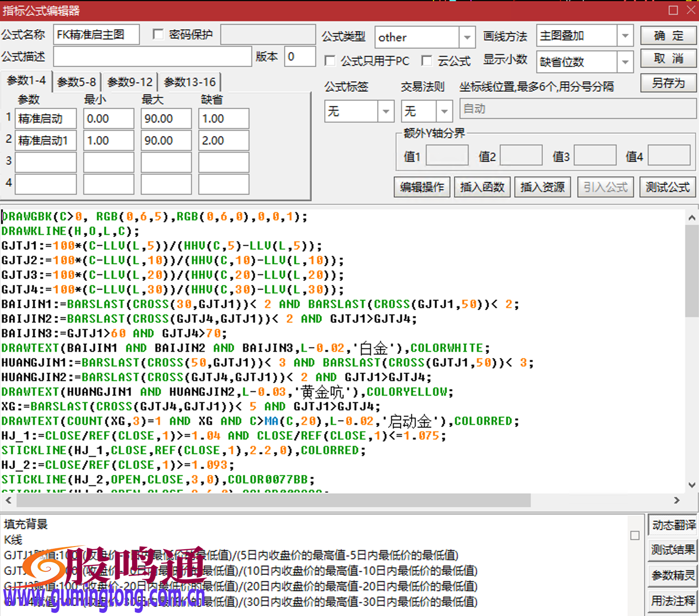Click 测试公式 to test the formula
The image size is (699, 616).
[x=667, y=187]
